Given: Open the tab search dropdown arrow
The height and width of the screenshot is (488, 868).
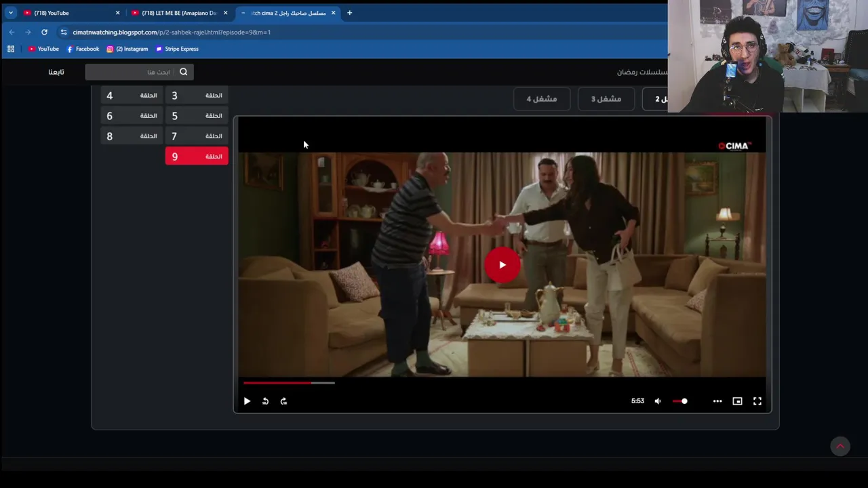Looking at the screenshot, I should click(11, 13).
